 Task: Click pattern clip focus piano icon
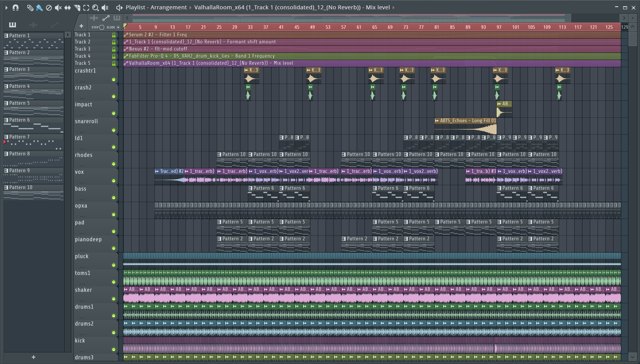pyautogui.click(x=117, y=18)
